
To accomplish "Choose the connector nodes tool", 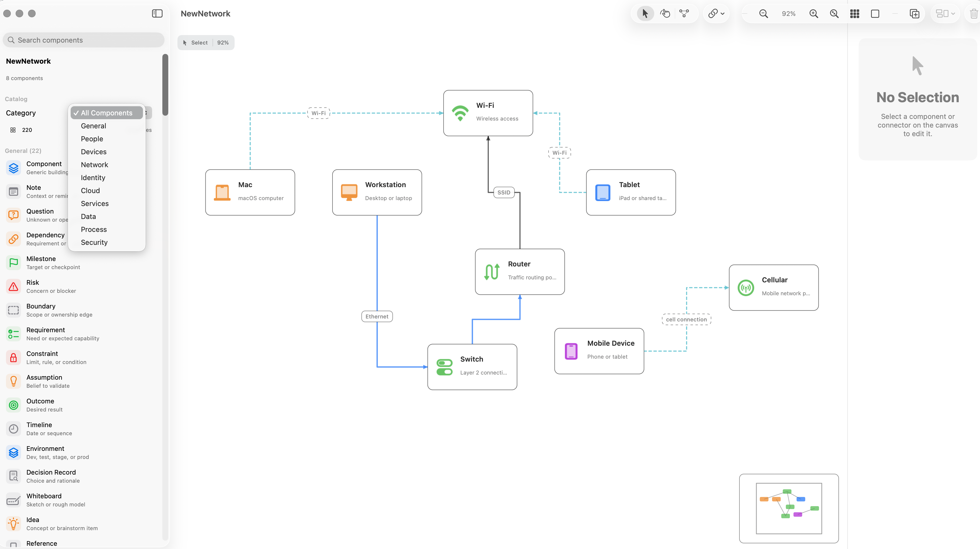I will [684, 14].
